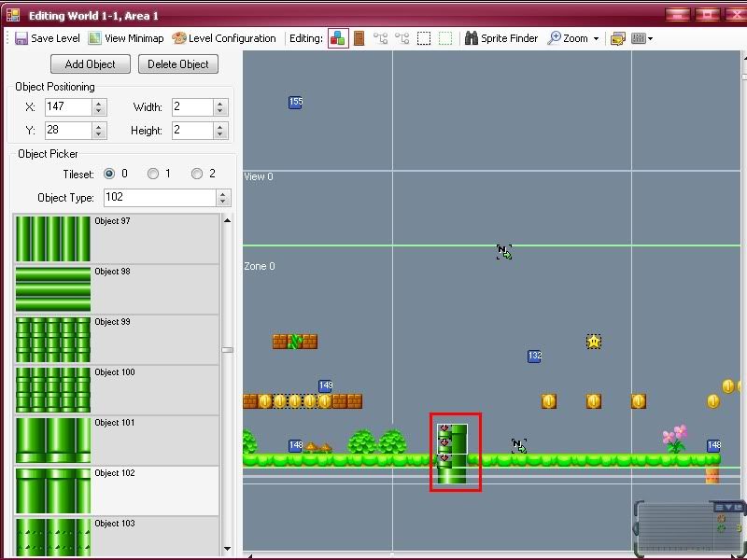
Task: Switch to object editing mode (colored blocks icon)
Action: point(338,38)
